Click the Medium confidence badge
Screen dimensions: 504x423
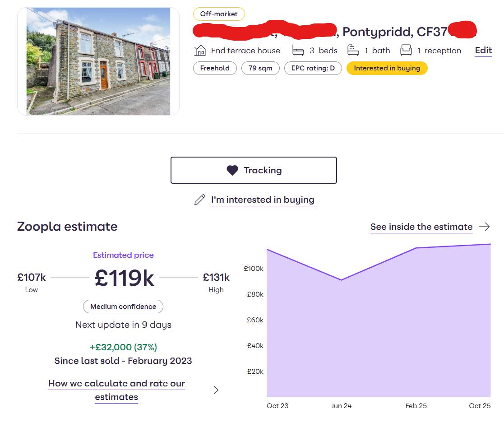(123, 307)
